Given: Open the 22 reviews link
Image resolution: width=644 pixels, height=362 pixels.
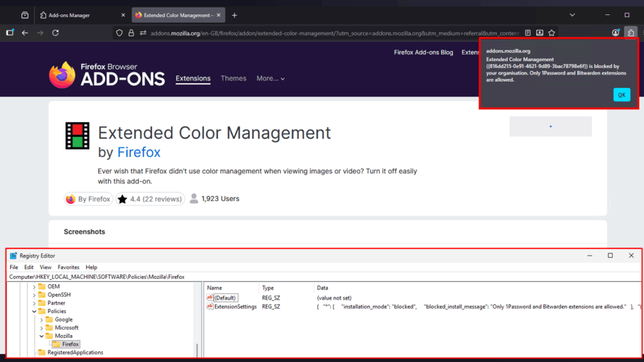Looking at the screenshot, I should [161, 199].
